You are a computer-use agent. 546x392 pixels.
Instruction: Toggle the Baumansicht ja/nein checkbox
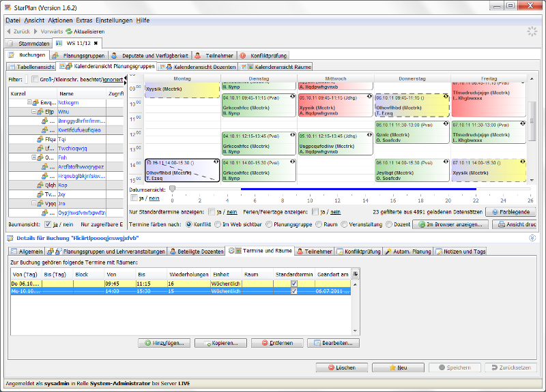coord(48,224)
